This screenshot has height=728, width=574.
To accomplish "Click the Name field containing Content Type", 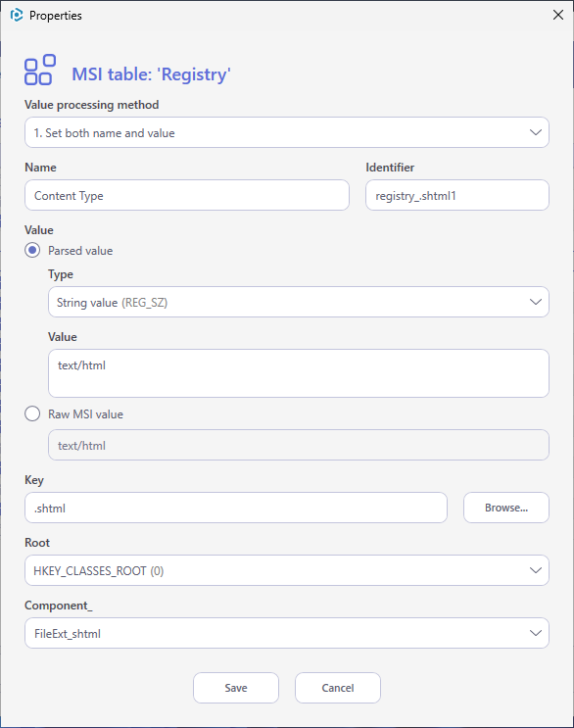I will 187,195.
